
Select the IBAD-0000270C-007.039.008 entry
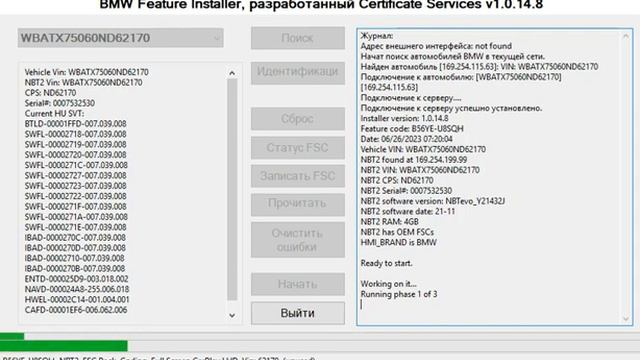pyautogui.click(x=75, y=238)
